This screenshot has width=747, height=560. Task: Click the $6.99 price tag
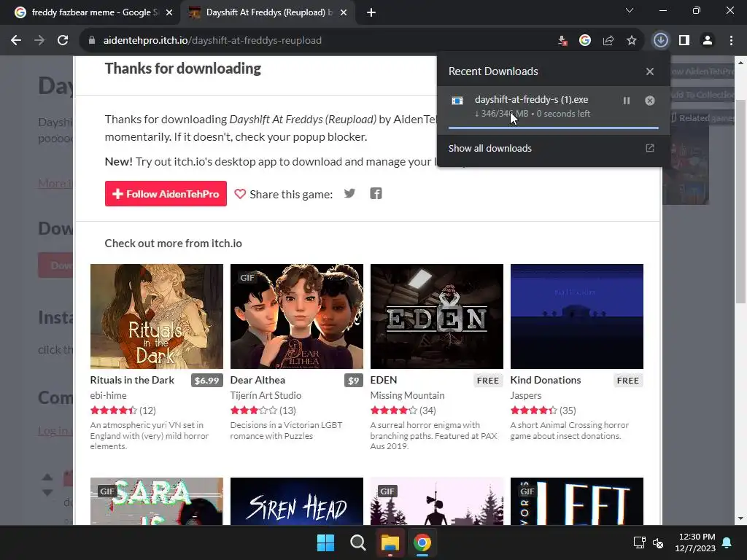(x=206, y=381)
